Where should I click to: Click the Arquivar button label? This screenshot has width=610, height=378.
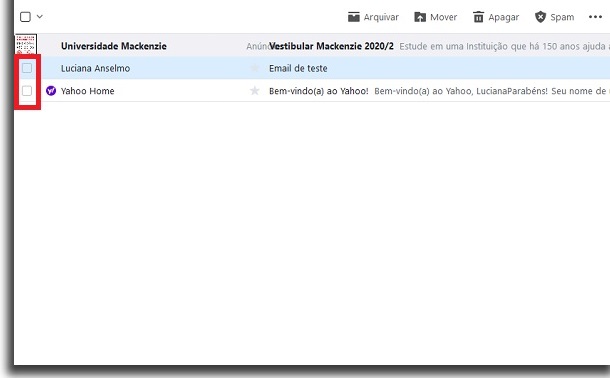tap(381, 17)
